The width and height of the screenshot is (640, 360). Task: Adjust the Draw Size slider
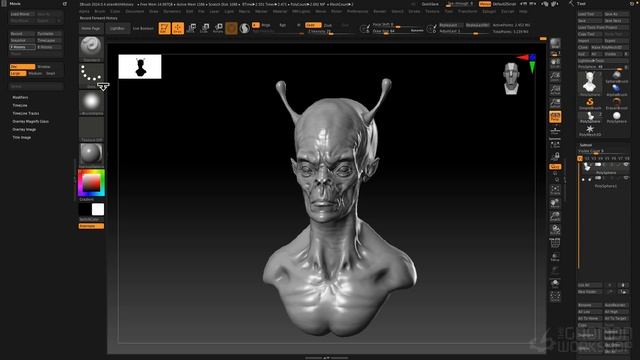(x=398, y=31)
